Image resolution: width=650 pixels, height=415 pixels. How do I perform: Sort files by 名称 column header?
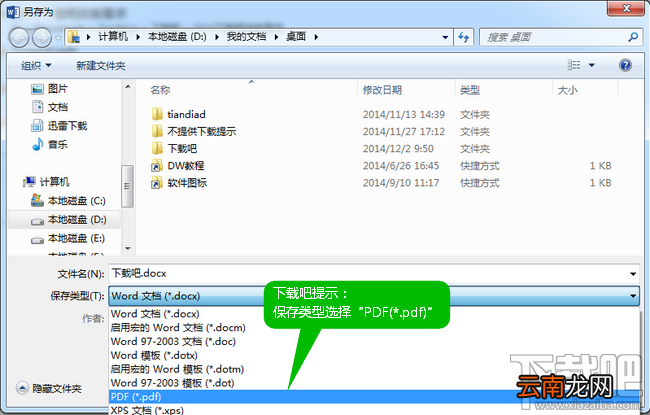[x=160, y=90]
